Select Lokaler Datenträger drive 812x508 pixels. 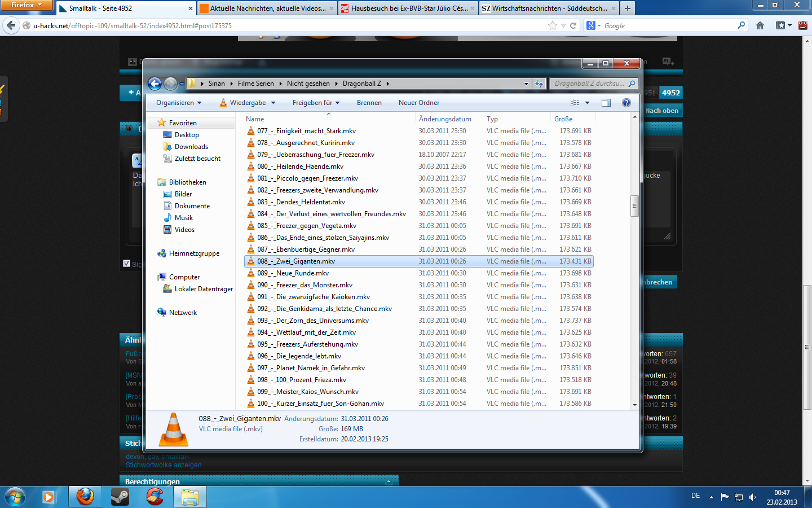[x=204, y=289]
